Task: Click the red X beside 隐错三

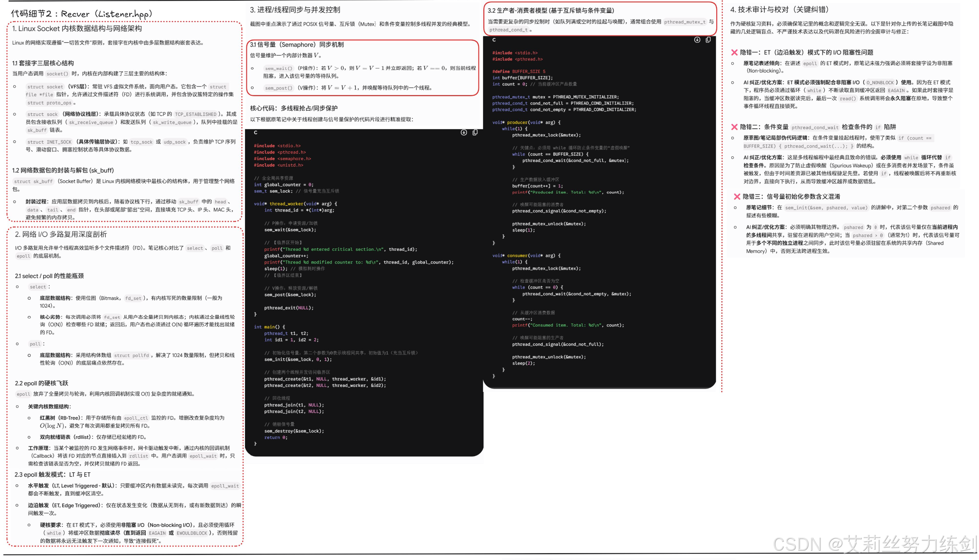Action: click(737, 197)
